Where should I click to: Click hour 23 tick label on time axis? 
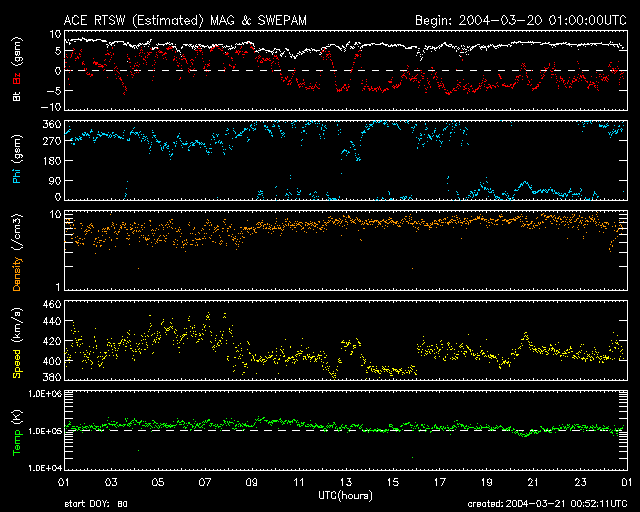click(580, 482)
